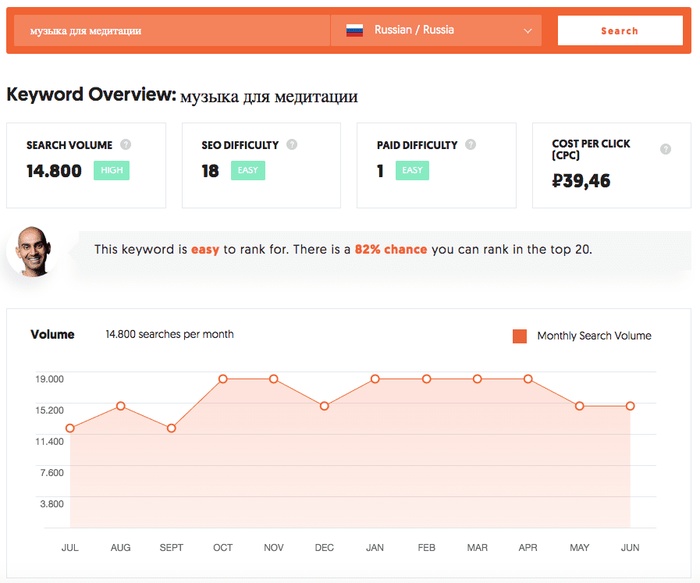The height and width of the screenshot is (583, 700).
Task: Click the Russian flag icon
Action: pos(354,30)
